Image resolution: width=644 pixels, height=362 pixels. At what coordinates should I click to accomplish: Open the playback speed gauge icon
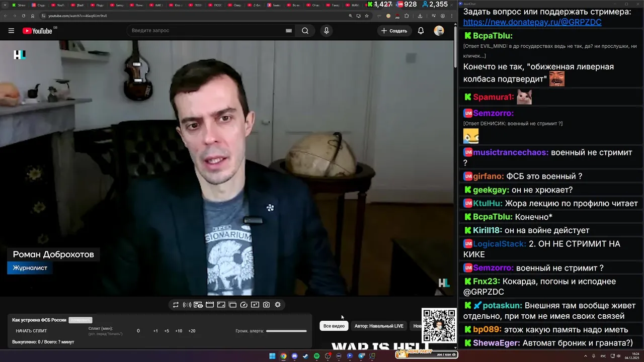tap(244, 305)
